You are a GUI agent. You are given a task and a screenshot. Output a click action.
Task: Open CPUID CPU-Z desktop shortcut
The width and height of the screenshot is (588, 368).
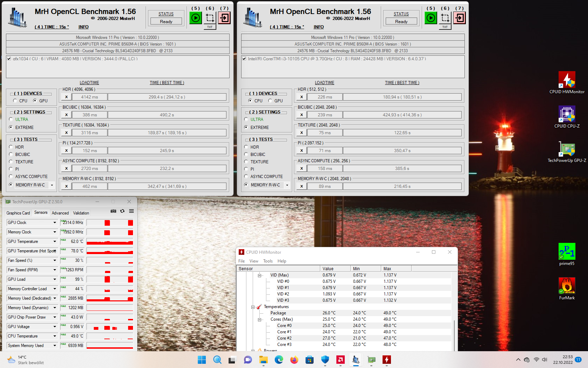tap(567, 117)
